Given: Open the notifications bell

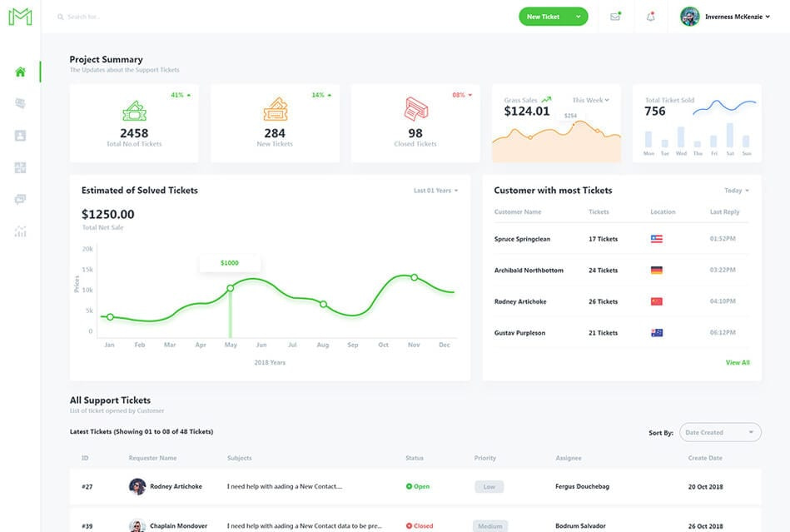Looking at the screenshot, I should 650,17.
